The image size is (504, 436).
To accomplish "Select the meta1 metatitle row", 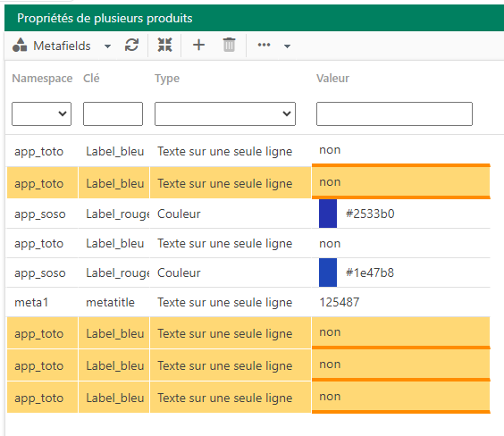I will [x=248, y=302].
